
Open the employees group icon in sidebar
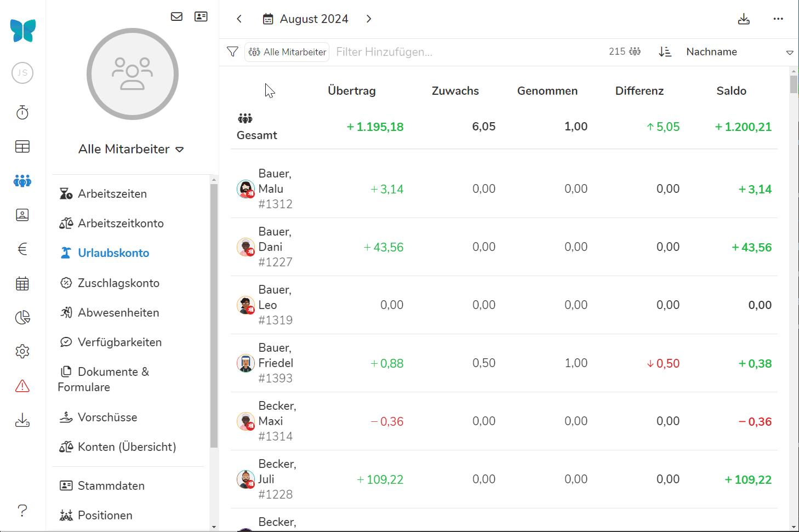pyautogui.click(x=22, y=181)
